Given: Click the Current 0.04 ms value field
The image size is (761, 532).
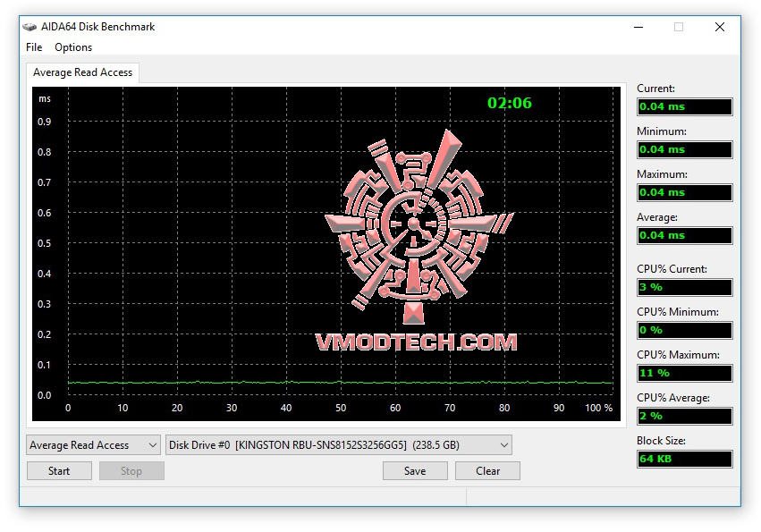Looking at the screenshot, I should click(x=685, y=106).
